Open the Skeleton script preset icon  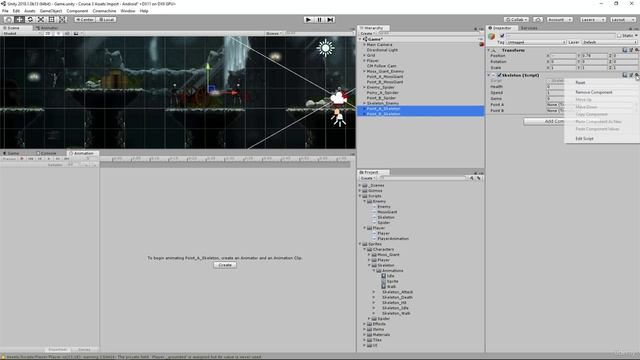pyautogui.click(x=631, y=75)
